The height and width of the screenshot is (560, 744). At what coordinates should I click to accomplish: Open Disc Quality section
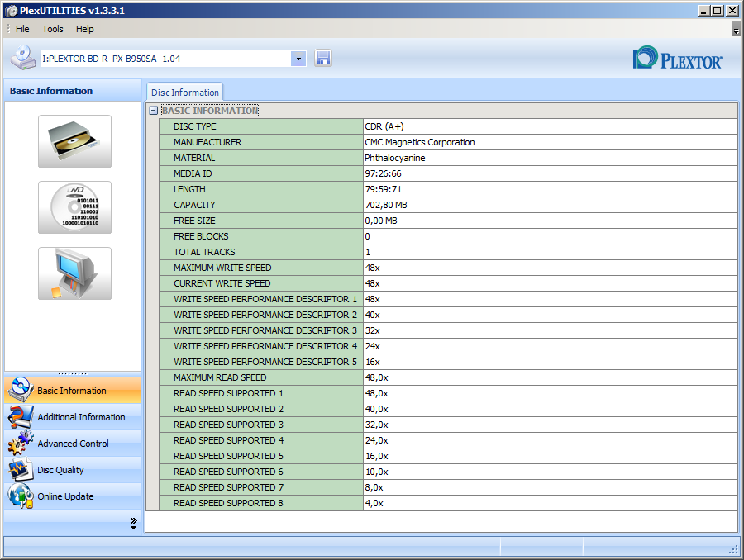(x=73, y=470)
